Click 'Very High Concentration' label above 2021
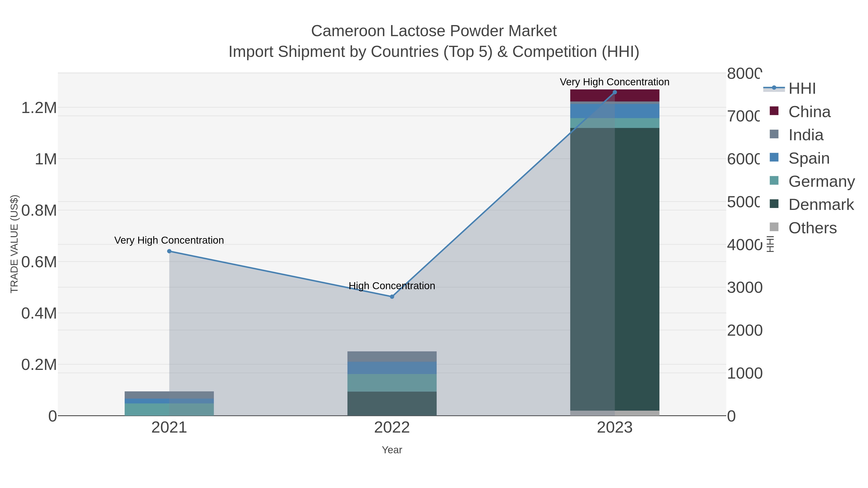 (x=169, y=241)
